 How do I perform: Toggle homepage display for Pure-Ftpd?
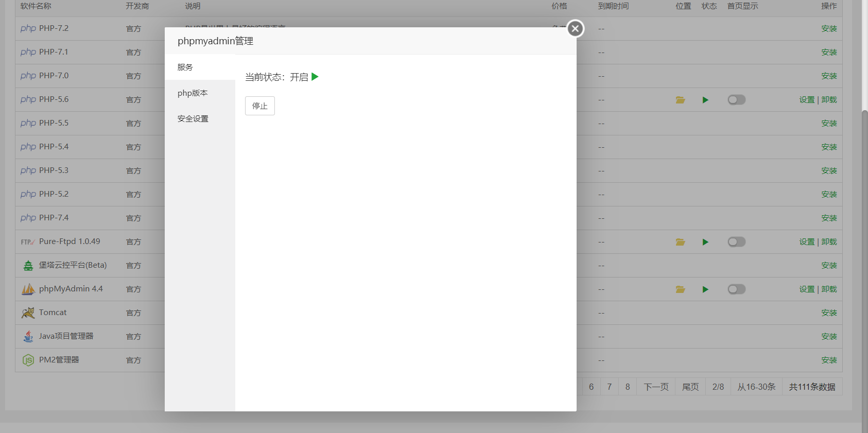click(736, 242)
